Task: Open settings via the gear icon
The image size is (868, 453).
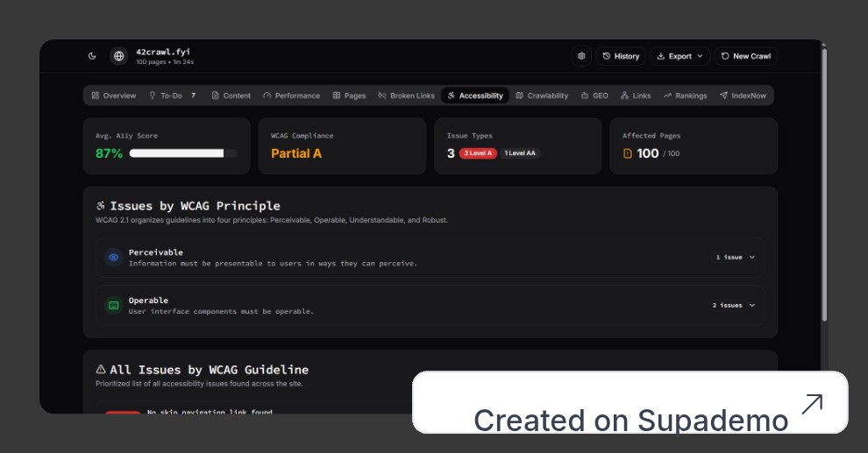Action: point(581,56)
